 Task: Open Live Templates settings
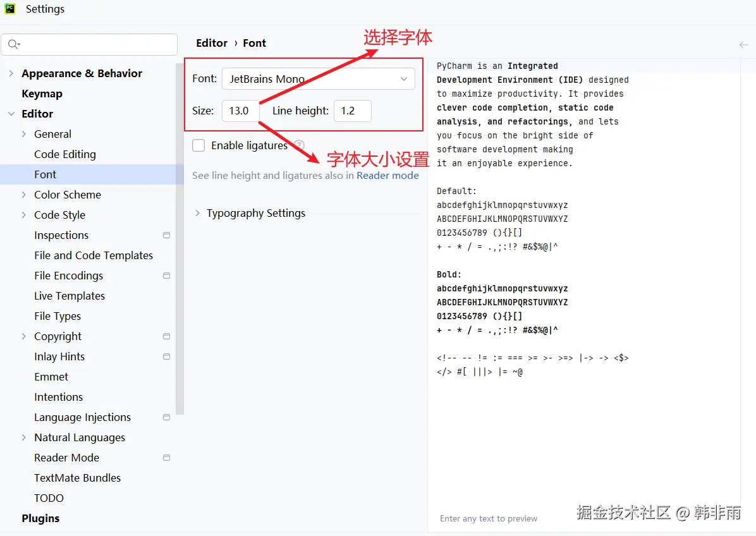70,296
